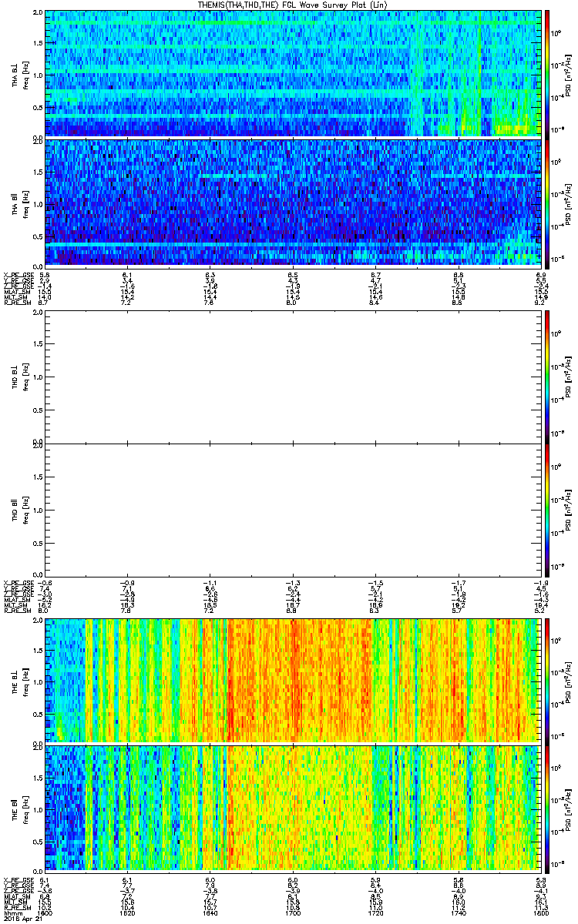Click the THE B-parallel color bar
Screen dimensions: 578x924
tap(547, 808)
